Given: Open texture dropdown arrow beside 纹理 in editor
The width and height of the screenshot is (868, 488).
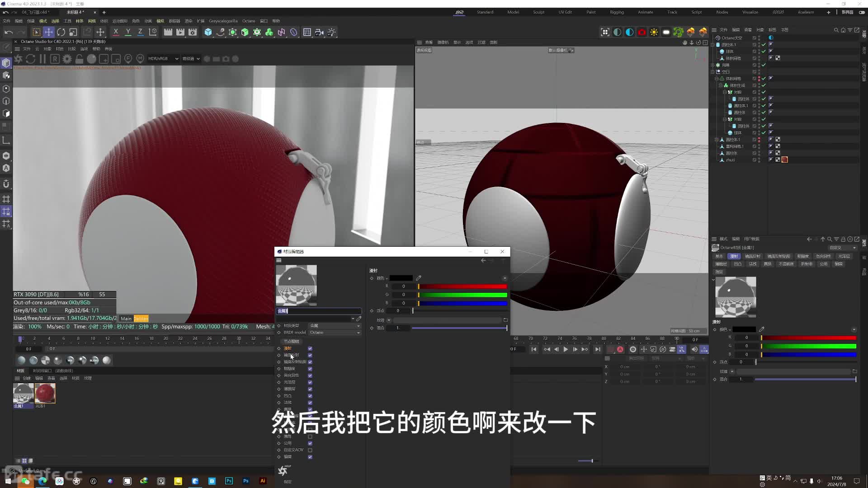Looking at the screenshot, I should [389, 320].
